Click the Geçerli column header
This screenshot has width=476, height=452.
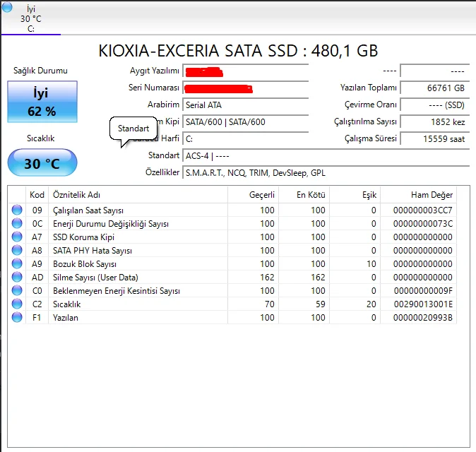[x=253, y=195]
